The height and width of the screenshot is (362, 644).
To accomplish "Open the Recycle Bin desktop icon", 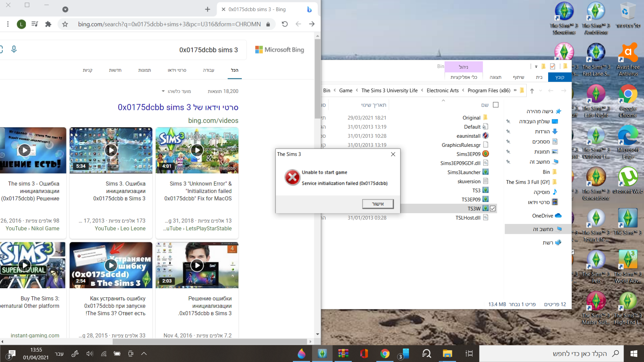I will [628, 15].
